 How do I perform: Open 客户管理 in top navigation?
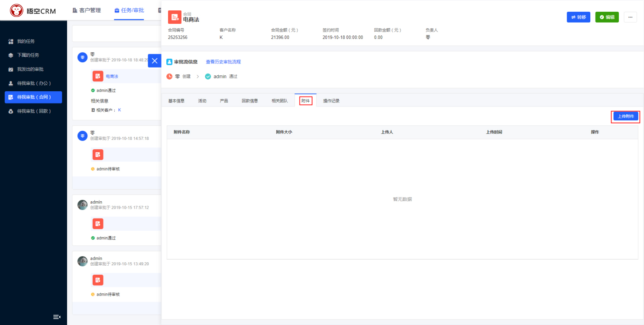point(87,10)
